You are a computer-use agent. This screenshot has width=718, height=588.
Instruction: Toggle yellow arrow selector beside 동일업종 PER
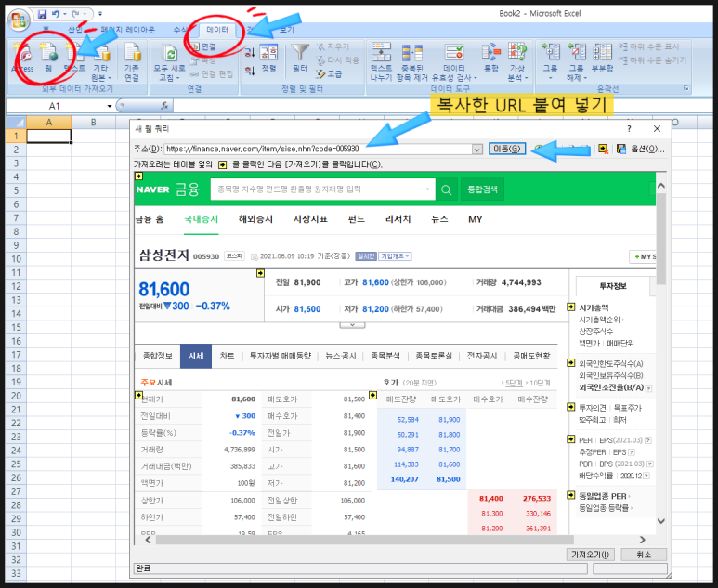pyautogui.click(x=570, y=495)
